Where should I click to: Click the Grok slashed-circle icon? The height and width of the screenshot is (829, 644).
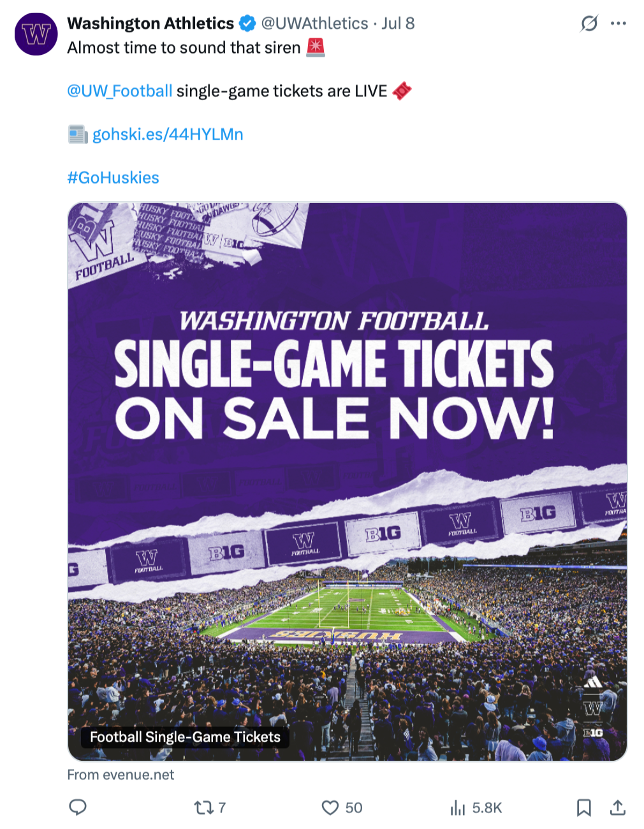tap(589, 24)
